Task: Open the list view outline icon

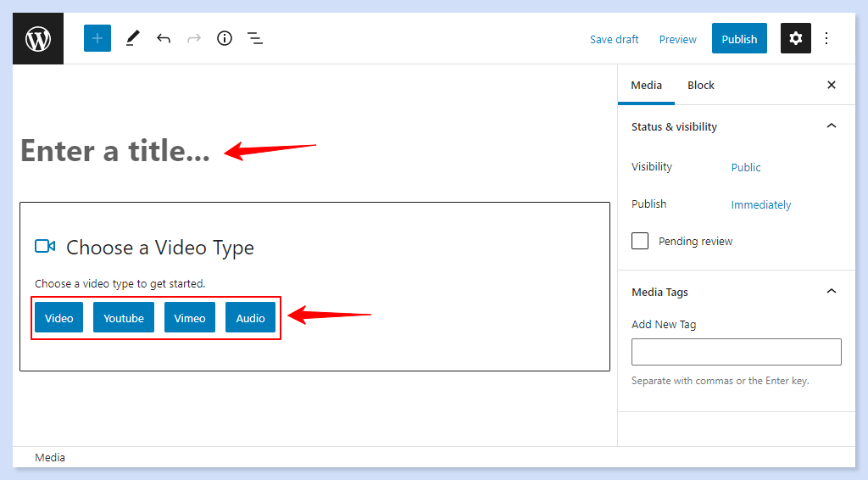Action: [254, 38]
